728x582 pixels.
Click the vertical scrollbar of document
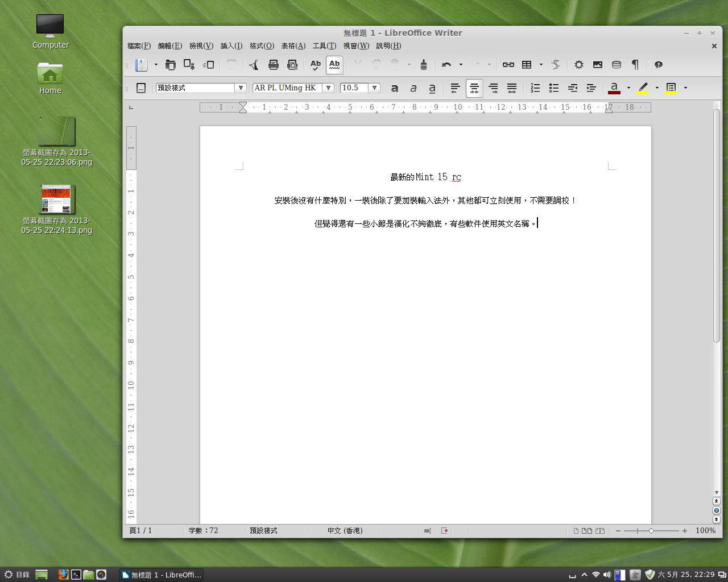tap(717, 225)
